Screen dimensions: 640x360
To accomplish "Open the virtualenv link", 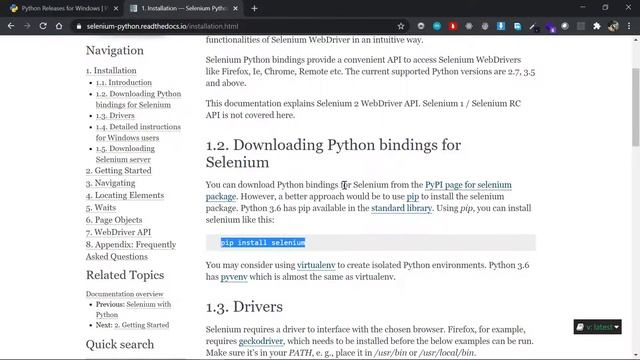I will tap(316, 265).
